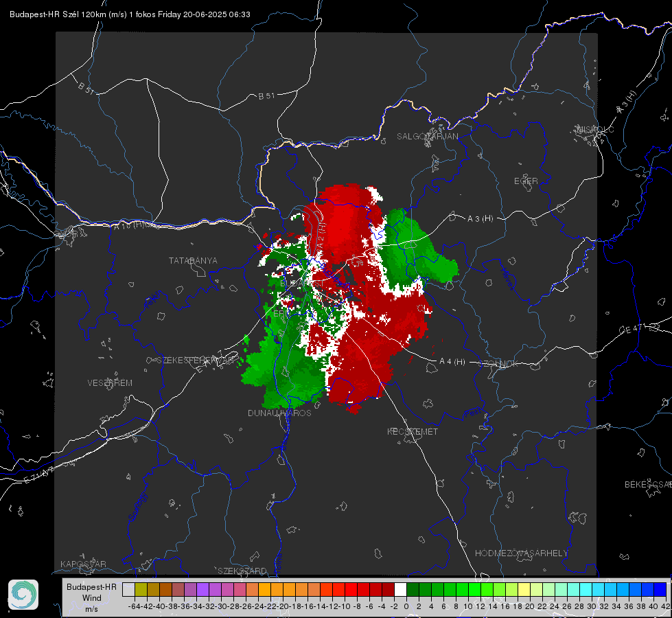The image size is (672, 618).
Task: Click the 0 value on the legend scale
Action: pyautogui.click(x=406, y=606)
